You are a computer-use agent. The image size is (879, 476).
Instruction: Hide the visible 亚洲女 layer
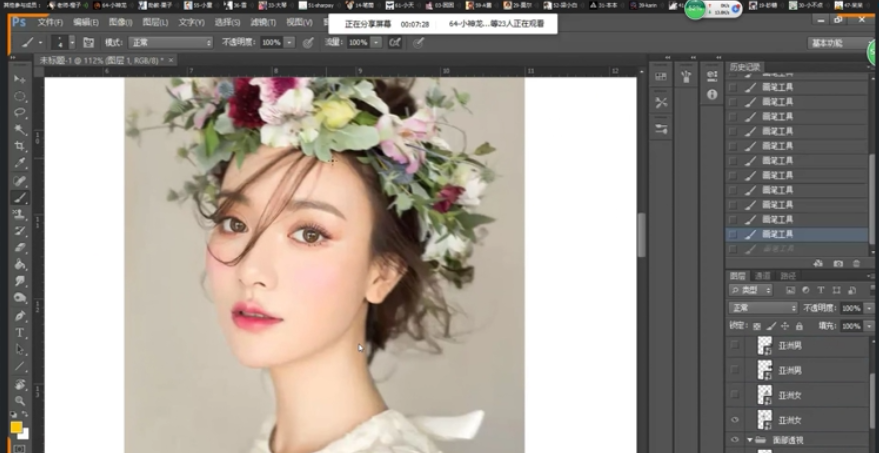click(x=734, y=420)
